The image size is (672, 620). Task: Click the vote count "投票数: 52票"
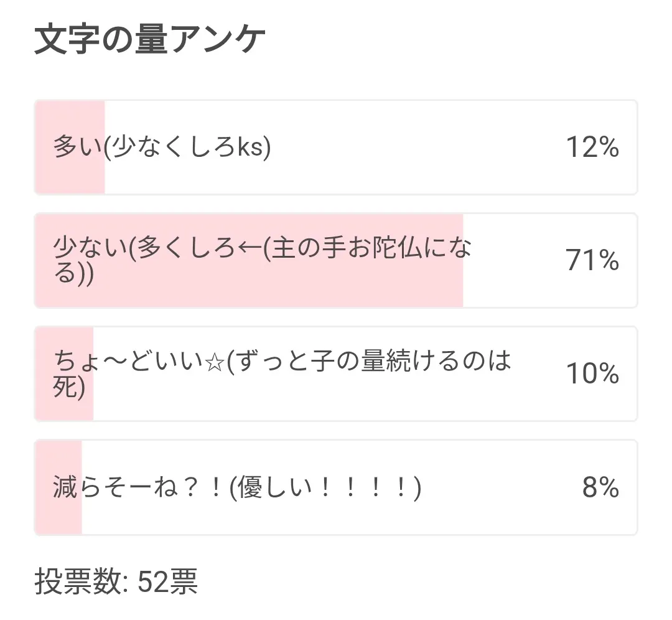click(x=116, y=582)
